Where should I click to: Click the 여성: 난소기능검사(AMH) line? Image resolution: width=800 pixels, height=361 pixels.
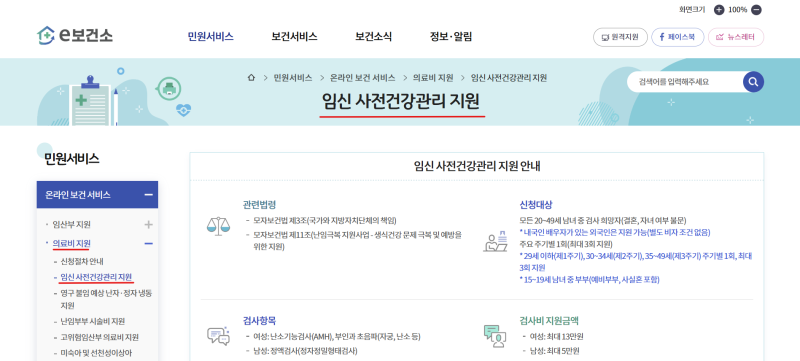pyautogui.click(x=337, y=337)
